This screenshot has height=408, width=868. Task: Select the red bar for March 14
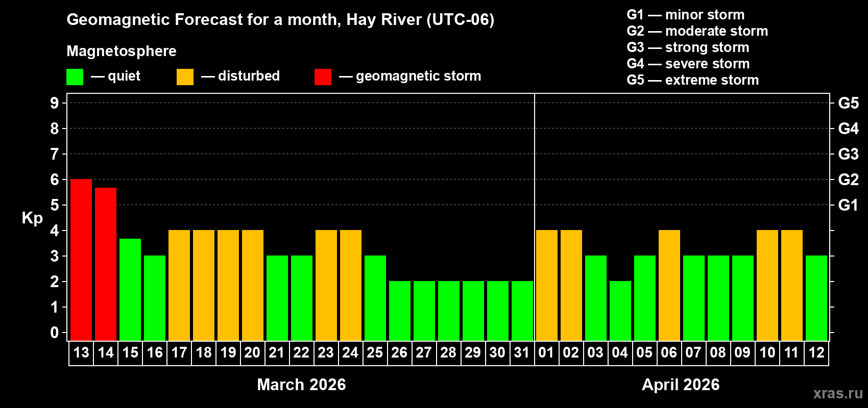click(x=106, y=264)
